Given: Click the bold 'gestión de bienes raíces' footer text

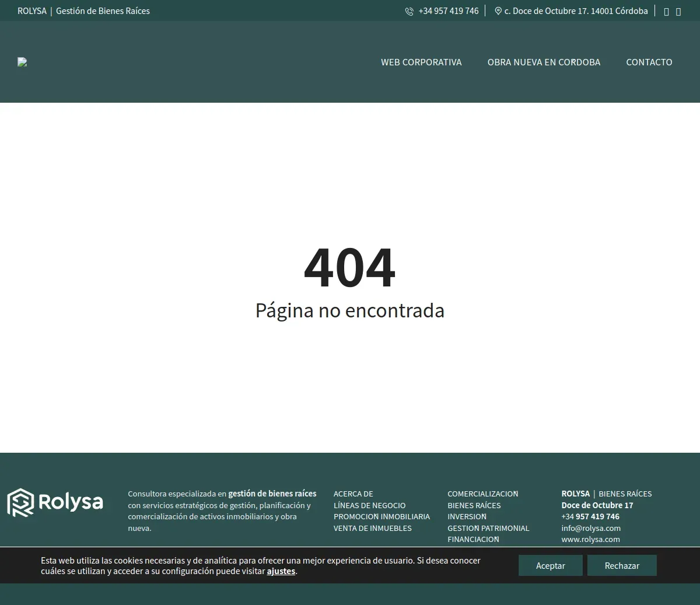Looking at the screenshot, I should 272,494.
